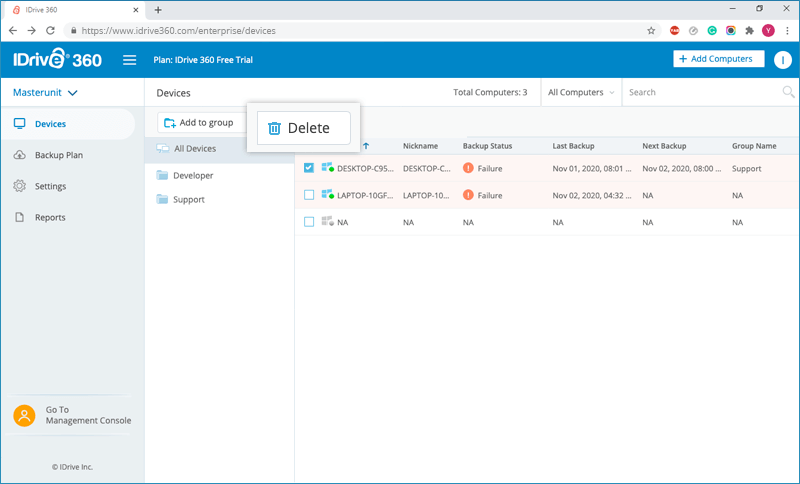Screen dimensions: 800x484
Task: Click the Windows icon of LAPTOP-10GF row
Action: [328, 194]
